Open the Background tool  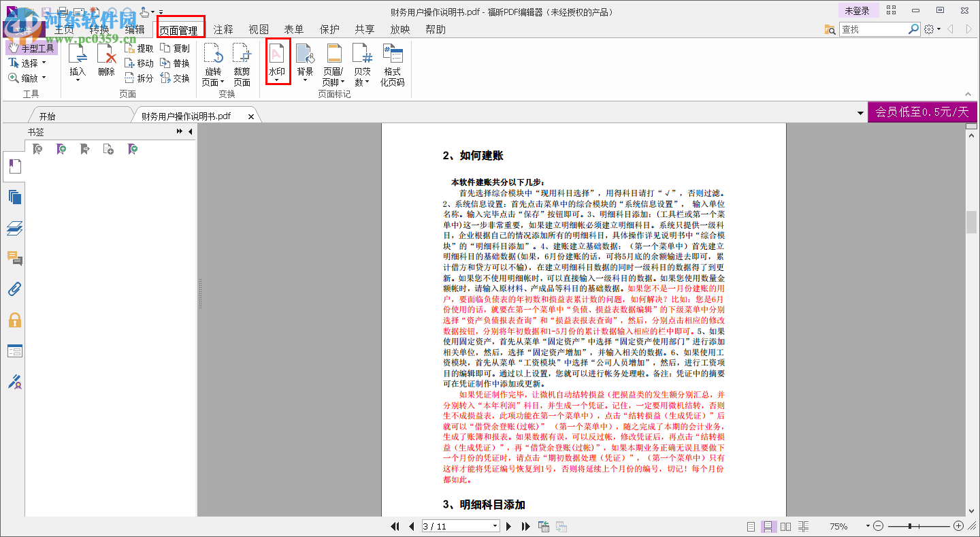click(x=306, y=58)
